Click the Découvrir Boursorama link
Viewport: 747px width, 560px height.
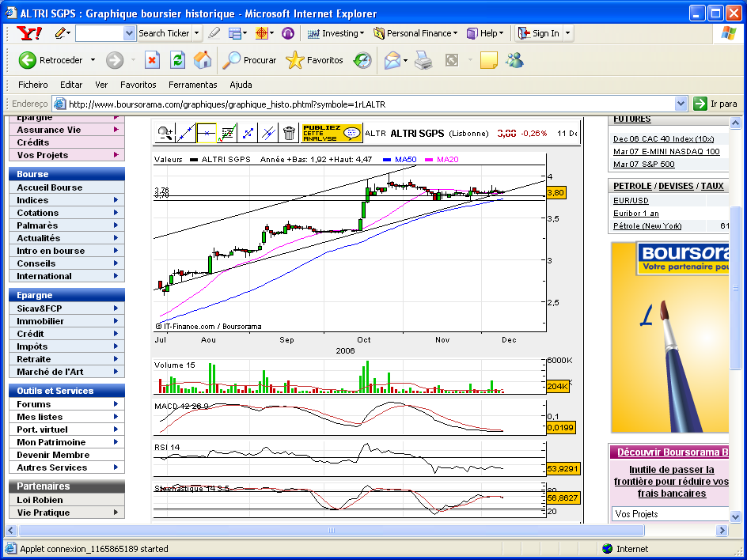[x=673, y=452]
